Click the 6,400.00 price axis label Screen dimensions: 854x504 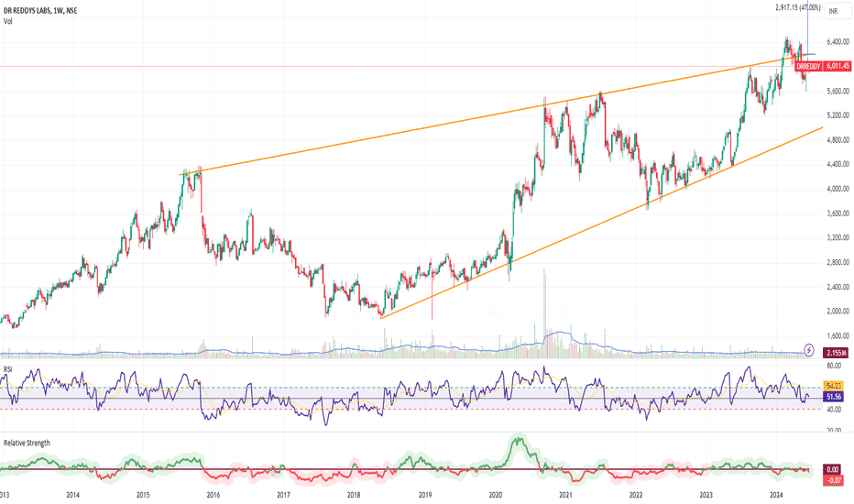click(838, 41)
